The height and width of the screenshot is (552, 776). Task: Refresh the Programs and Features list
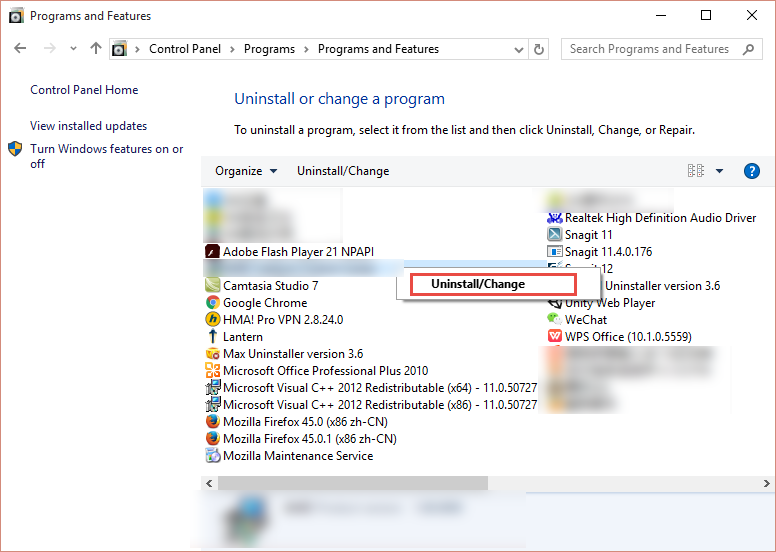pyautogui.click(x=539, y=49)
